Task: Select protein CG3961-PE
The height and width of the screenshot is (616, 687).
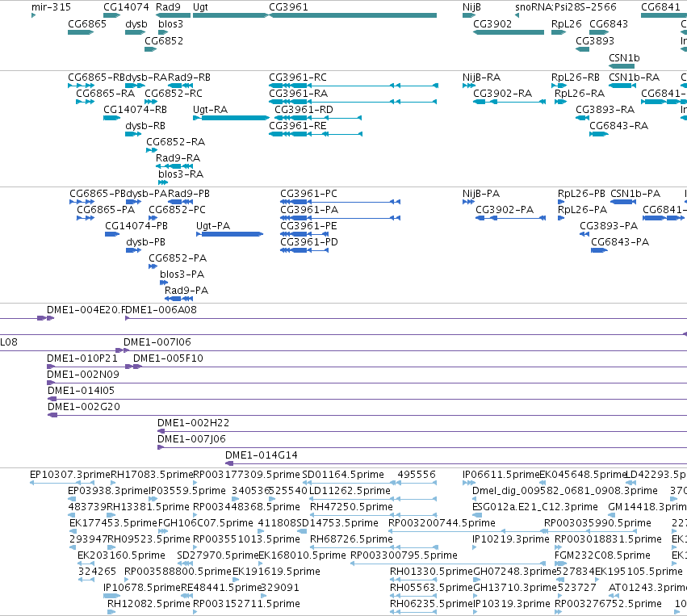Action: click(304, 234)
